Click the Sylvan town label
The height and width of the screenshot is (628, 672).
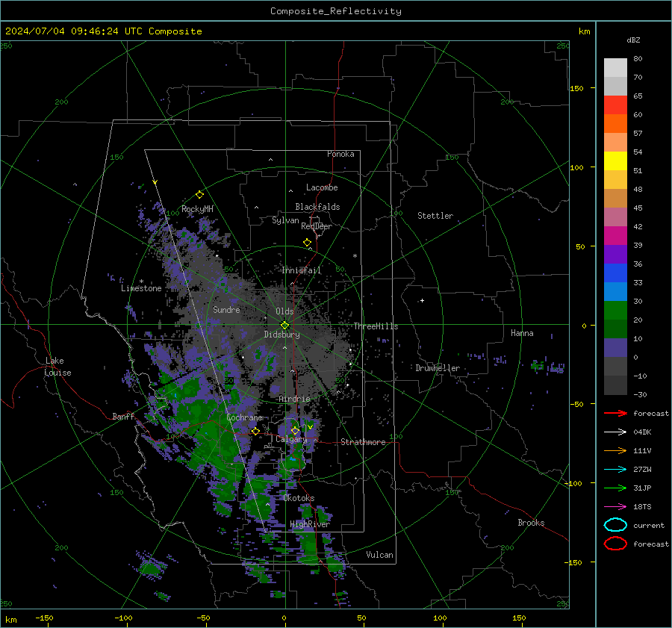click(x=285, y=220)
